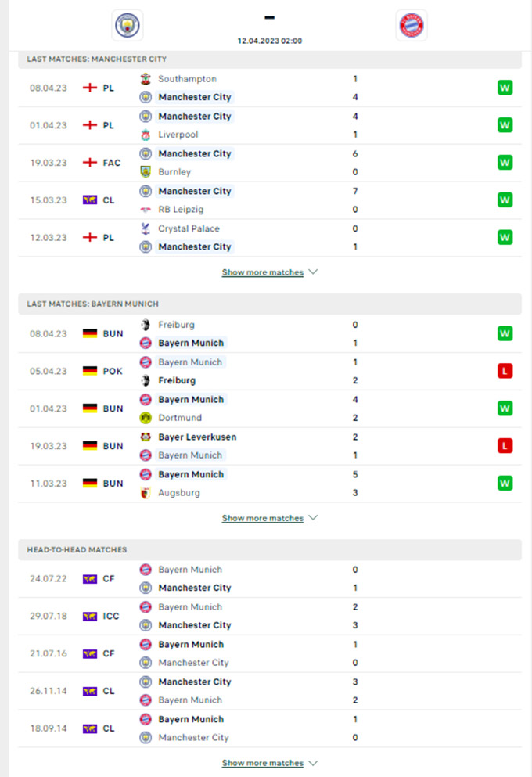The image size is (532, 777).
Task: Open Manchester City team logo in header
Action: 128,25
